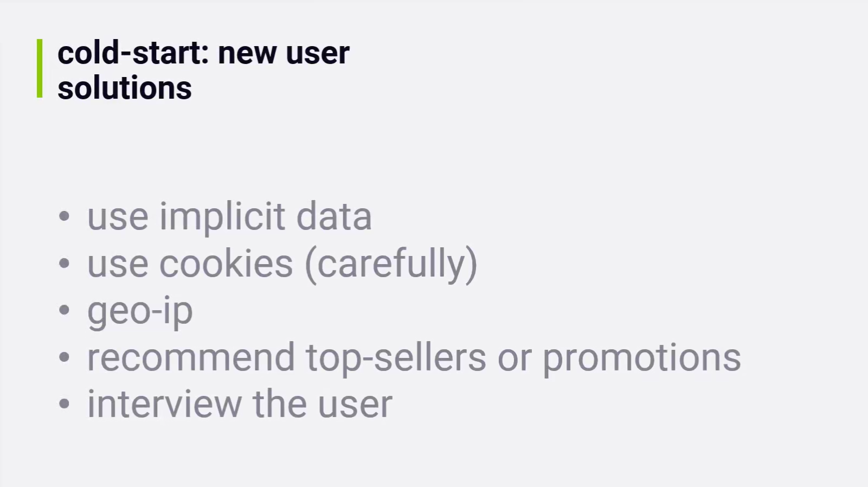Viewport: 868px width, 487px height.
Task: Click the word "recommend" in the fourth bullet
Action: click(x=191, y=357)
